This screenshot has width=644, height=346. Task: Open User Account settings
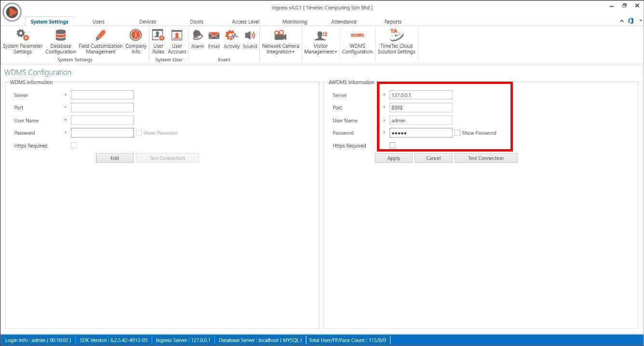[x=177, y=42]
